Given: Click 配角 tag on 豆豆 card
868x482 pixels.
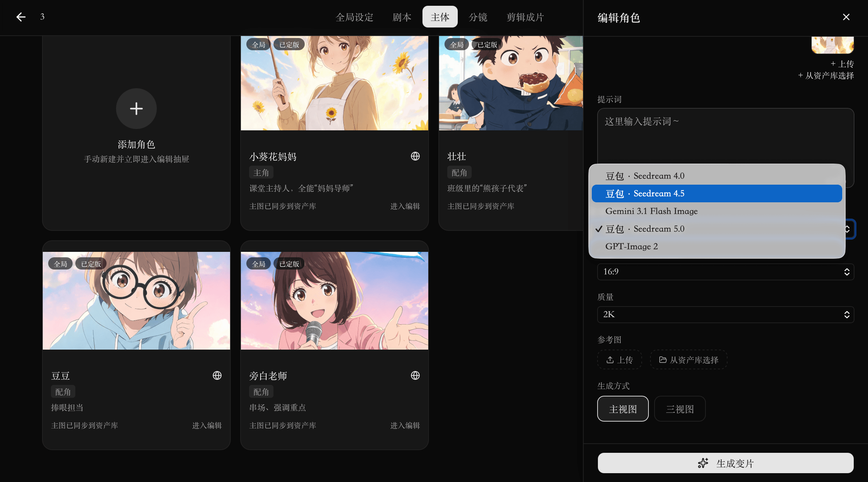Looking at the screenshot, I should pyautogui.click(x=63, y=392).
